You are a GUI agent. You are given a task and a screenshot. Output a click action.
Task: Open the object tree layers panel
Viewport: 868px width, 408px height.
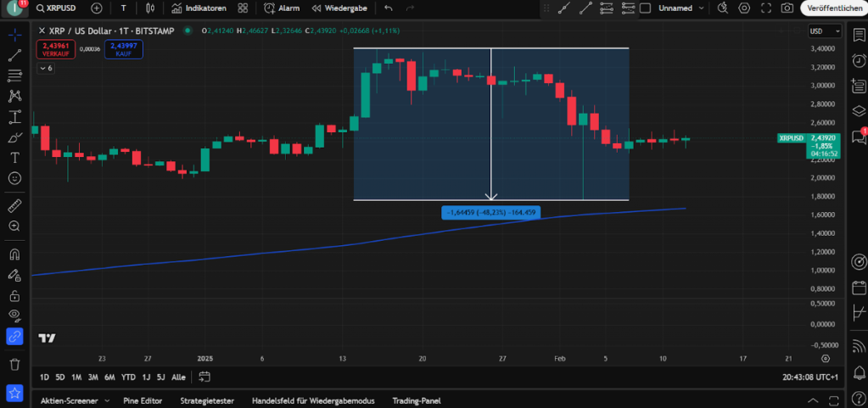tap(859, 111)
